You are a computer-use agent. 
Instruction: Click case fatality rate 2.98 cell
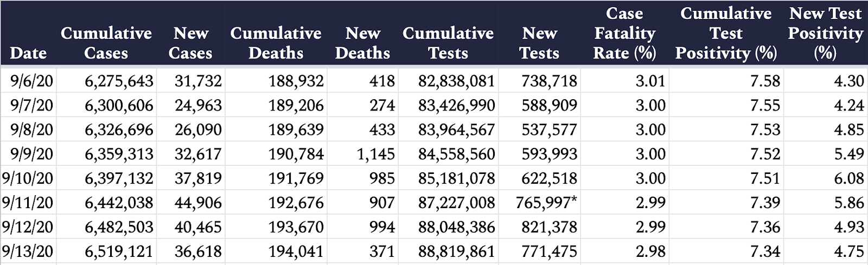tap(650, 251)
